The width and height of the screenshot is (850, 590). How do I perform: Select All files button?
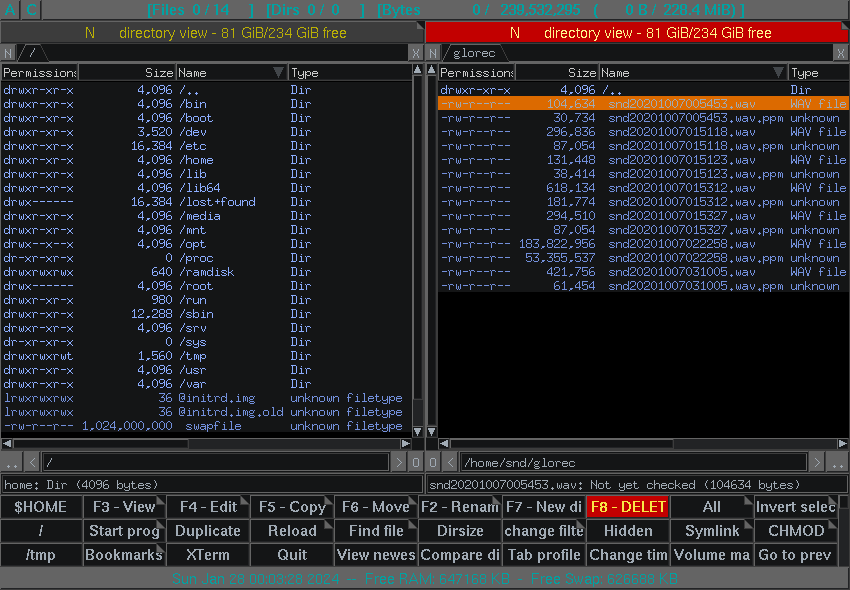pyautogui.click(x=711, y=507)
